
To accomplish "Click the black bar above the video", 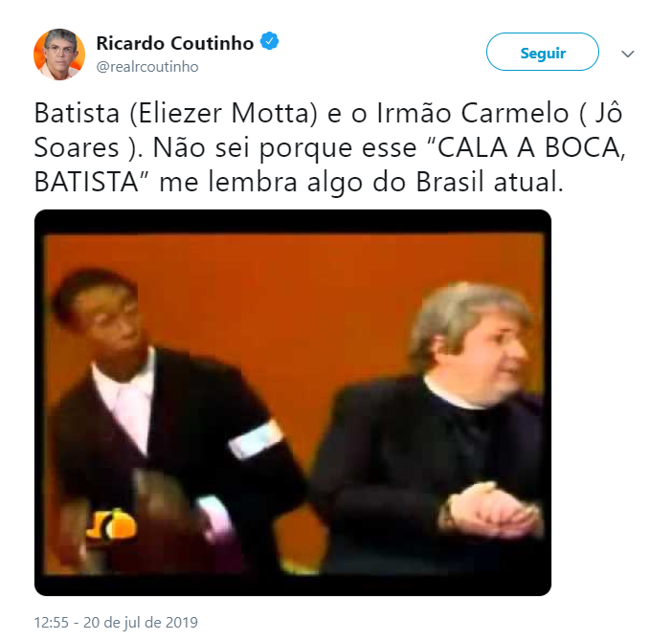I will click(x=293, y=221).
